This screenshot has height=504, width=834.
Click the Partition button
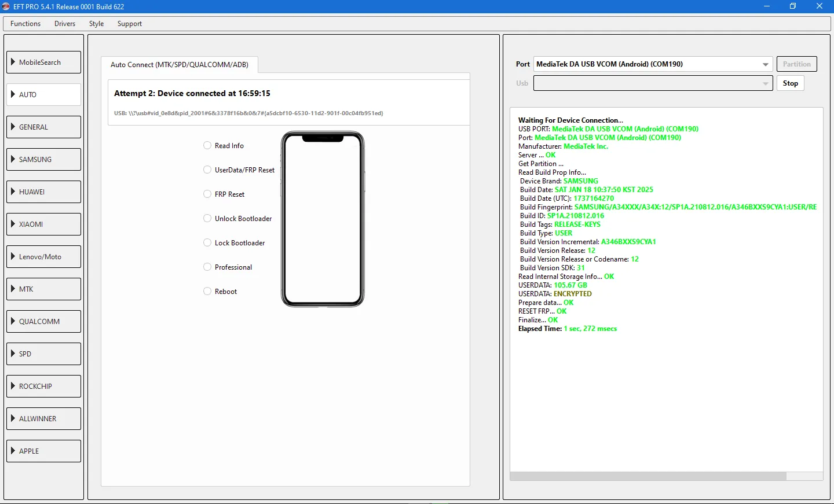coord(796,64)
